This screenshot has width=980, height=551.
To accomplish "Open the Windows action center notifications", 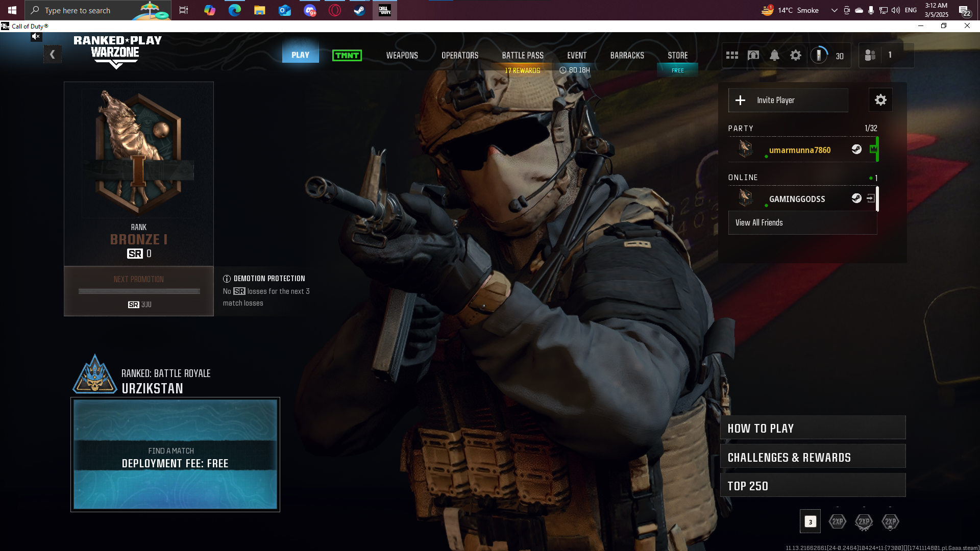I will [x=965, y=10].
